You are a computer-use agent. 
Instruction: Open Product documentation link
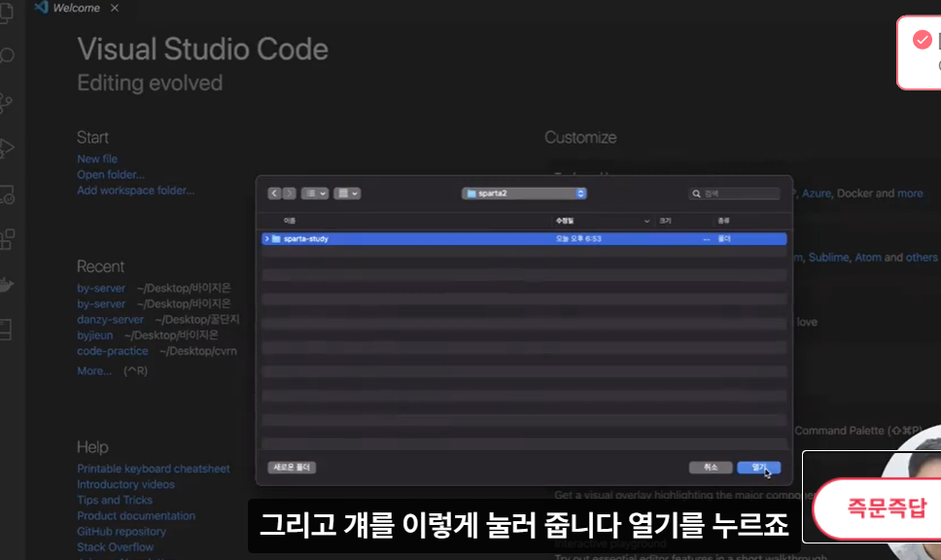pyautogui.click(x=136, y=515)
